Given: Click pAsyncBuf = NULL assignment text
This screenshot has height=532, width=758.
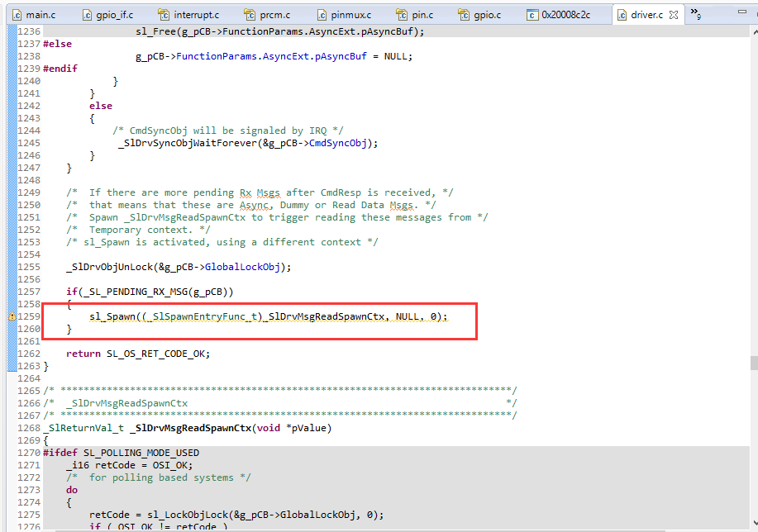Looking at the screenshot, I should (364, 56).
